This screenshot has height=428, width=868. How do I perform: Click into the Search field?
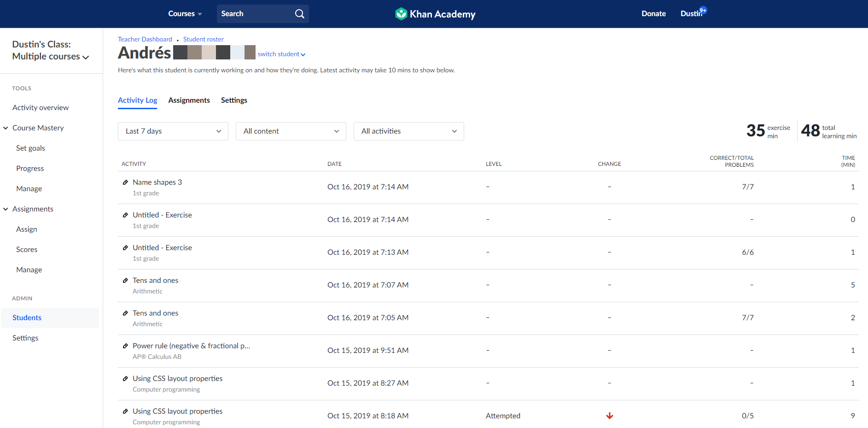pyautogui.click(x=254, y=14)
